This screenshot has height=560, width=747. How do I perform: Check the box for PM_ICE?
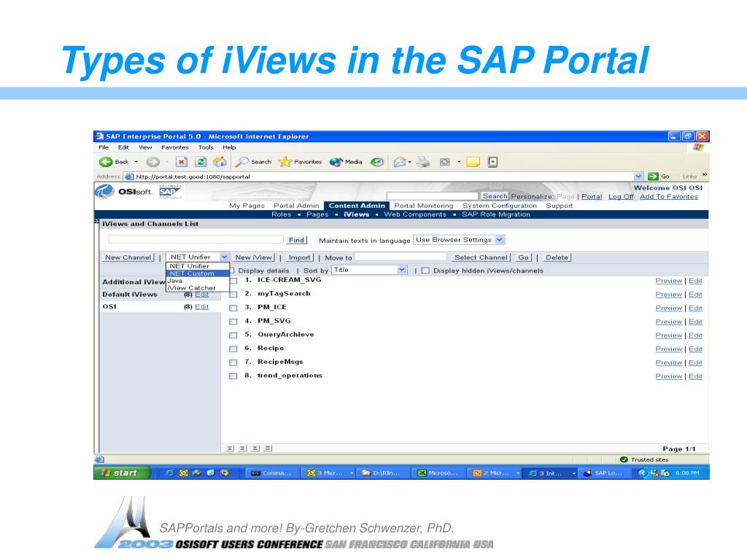point(233,308)
